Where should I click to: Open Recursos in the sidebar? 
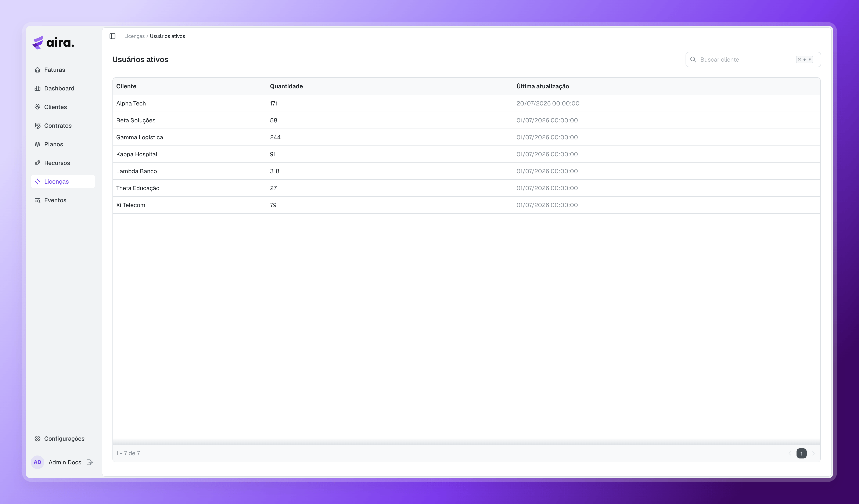pyautogui.click(x=63, y=163)
